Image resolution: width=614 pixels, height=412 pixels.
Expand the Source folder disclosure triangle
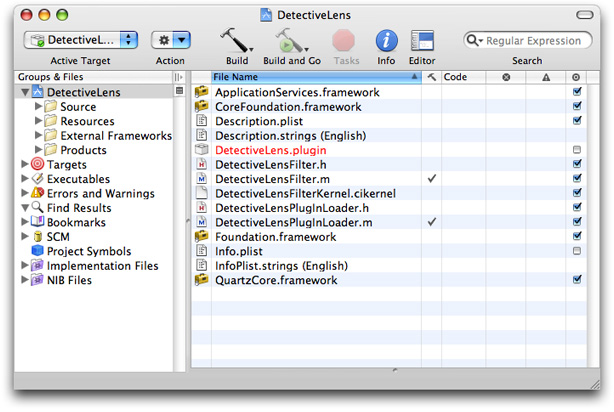click(39, 107)
